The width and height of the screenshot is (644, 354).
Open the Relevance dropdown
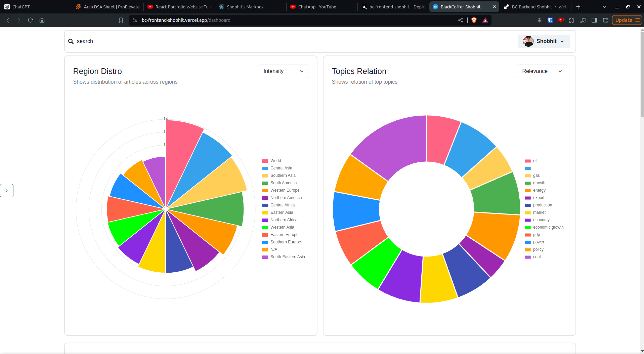pyautogui.click(x=542, y=71)
